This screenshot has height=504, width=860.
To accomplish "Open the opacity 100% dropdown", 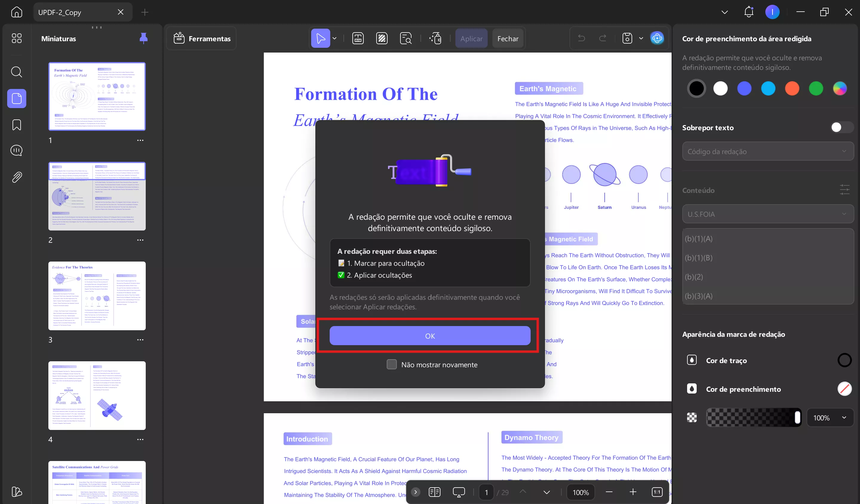I will 830,418.
